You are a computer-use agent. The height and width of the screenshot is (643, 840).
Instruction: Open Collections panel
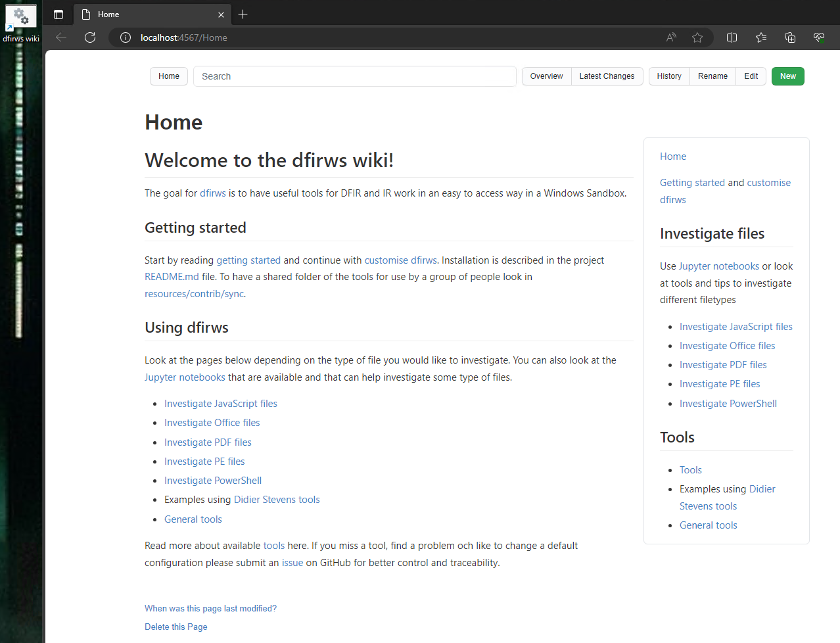point(789,37)
